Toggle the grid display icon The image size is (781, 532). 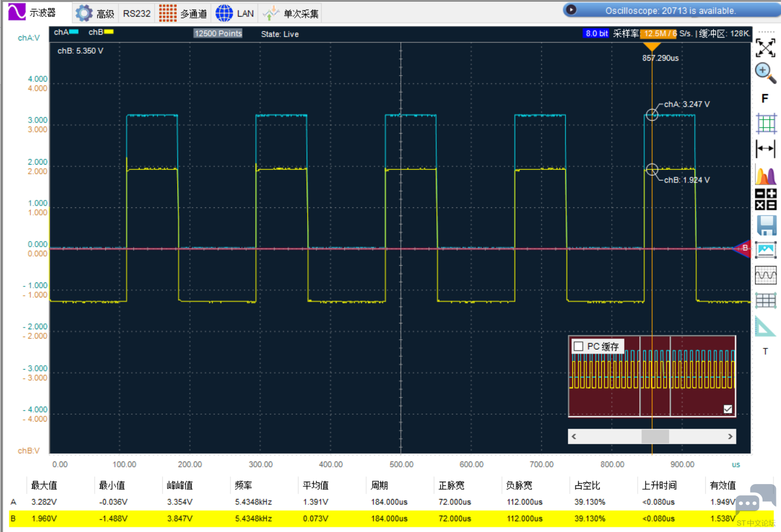pos(766,124)
